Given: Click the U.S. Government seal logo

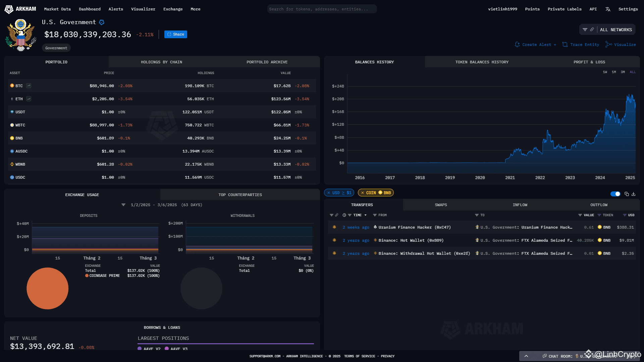Looking at the screenshot, I should coord(21,35).
